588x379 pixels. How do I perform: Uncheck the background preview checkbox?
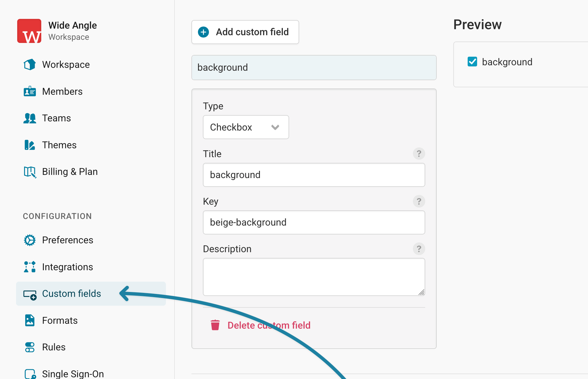pos(473,62)
